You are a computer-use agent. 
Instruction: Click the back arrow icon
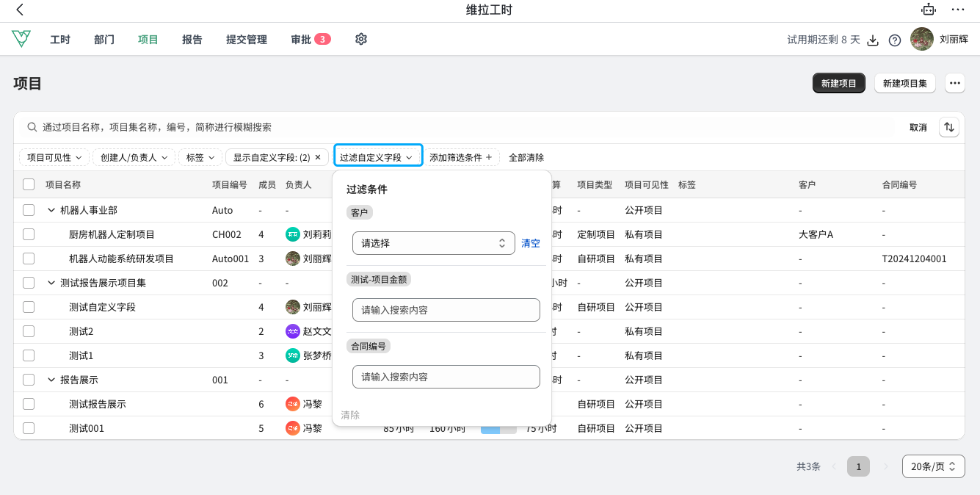(x=20, y=10)
